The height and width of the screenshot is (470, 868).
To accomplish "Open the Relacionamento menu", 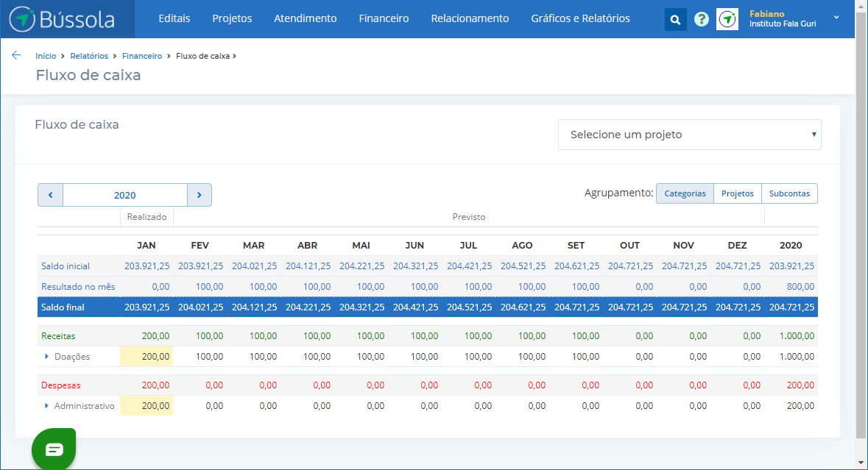I will tap(470, 18).
